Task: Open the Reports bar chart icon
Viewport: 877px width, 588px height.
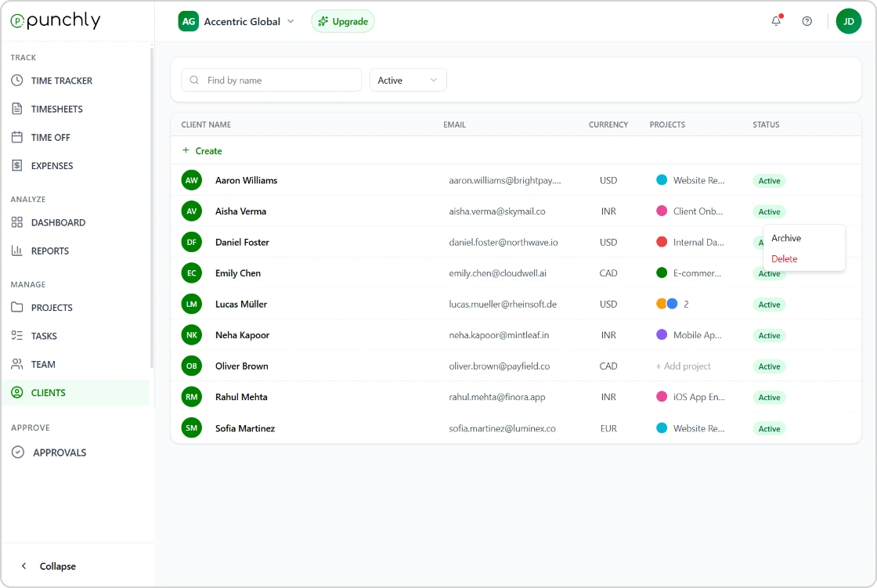Action: coord(17,251)
